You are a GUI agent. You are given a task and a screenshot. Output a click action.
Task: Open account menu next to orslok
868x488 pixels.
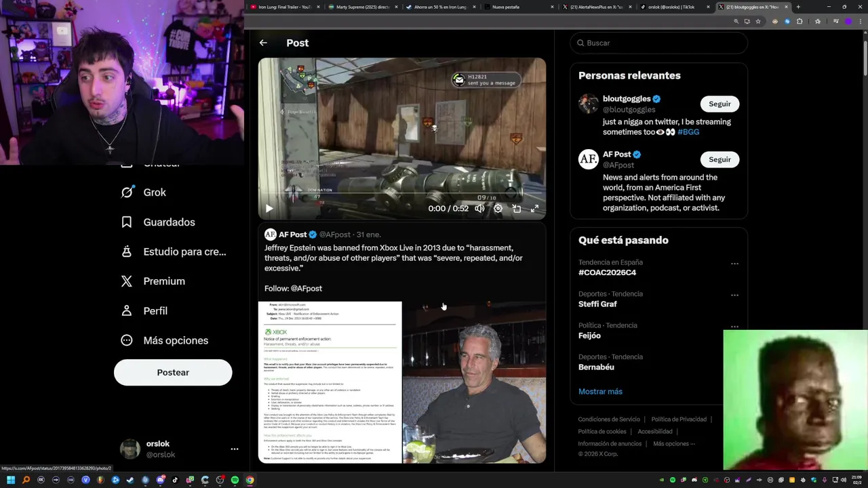point(234,449)
